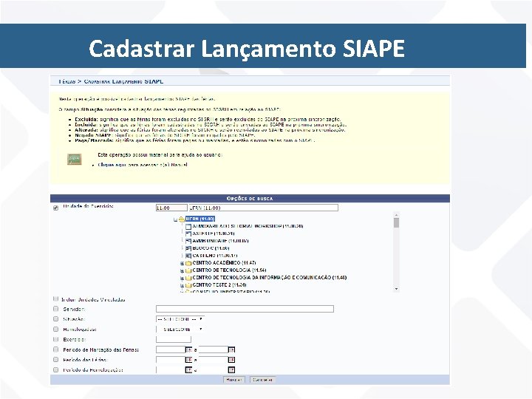The image size is (532, 399).
Task: Click the Tecnologia da Informação e Comunicação folder icon
Action: click(x=188, y=278)
